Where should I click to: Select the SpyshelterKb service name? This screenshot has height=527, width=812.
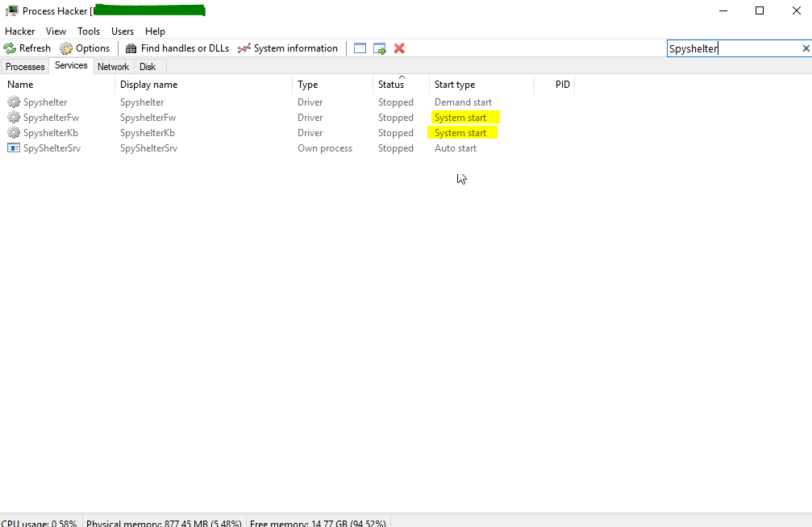(50, 132)
